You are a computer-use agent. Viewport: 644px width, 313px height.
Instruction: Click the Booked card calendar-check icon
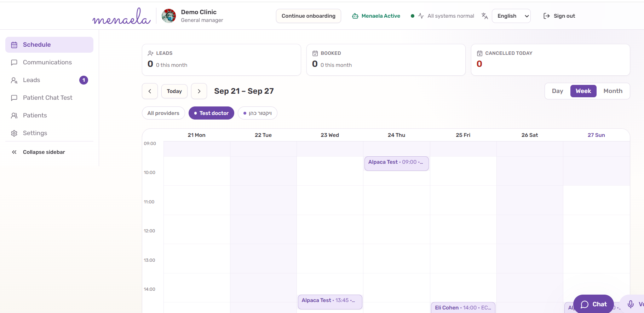pos(315,53)
